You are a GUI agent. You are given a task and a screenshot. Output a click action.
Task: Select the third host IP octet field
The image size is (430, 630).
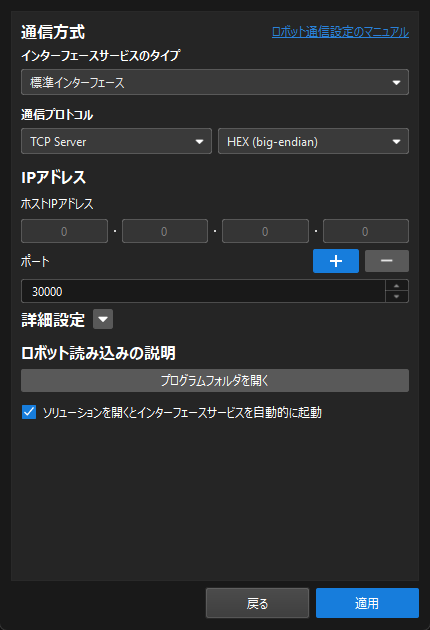click(x=265, y=231)
